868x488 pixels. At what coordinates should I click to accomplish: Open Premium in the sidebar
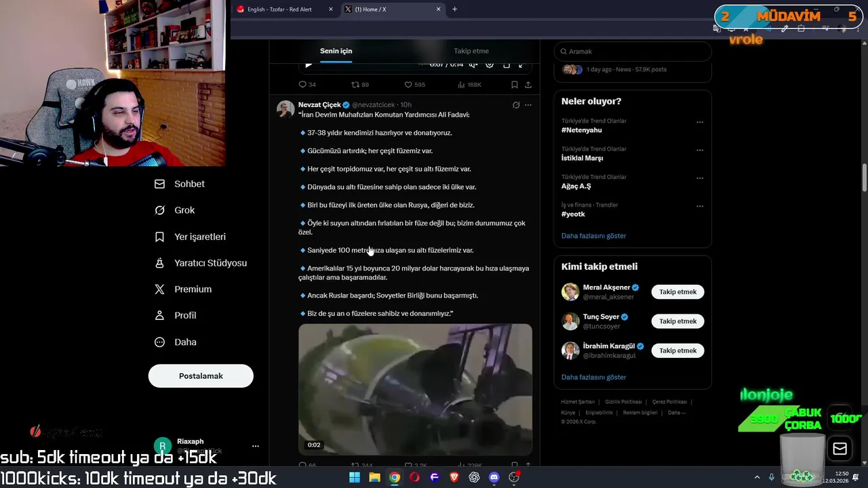point(183,289)
